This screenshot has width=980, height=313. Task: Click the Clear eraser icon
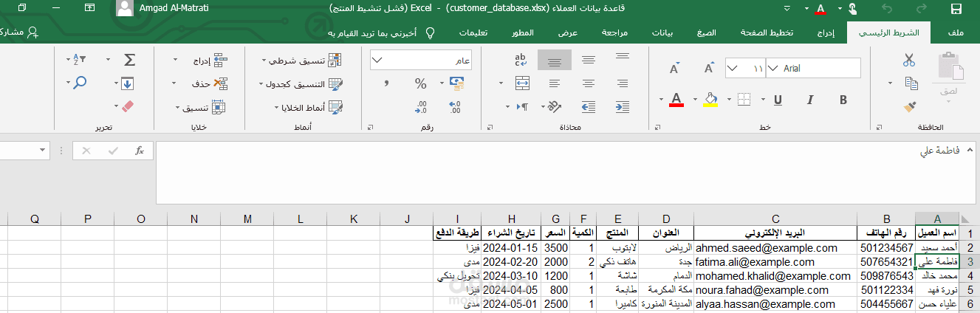pos(127,107)
